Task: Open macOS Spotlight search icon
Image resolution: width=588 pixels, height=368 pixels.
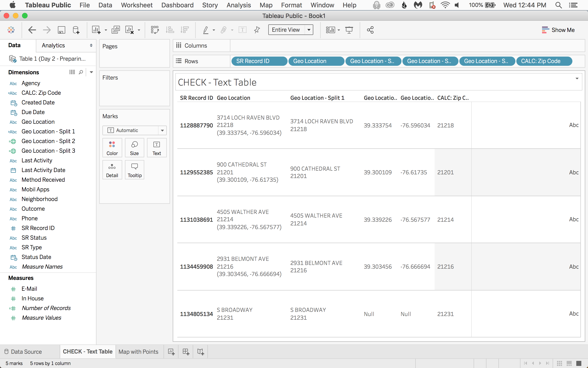Action: coord(558,5)
